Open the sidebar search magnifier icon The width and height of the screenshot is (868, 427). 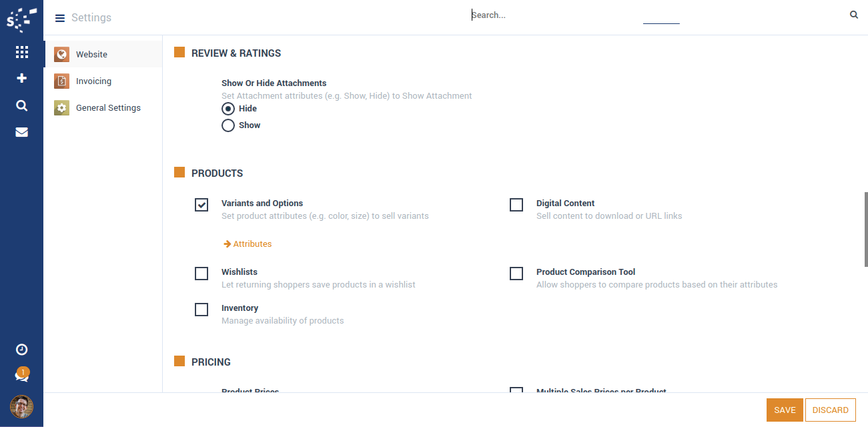point(21,105)
